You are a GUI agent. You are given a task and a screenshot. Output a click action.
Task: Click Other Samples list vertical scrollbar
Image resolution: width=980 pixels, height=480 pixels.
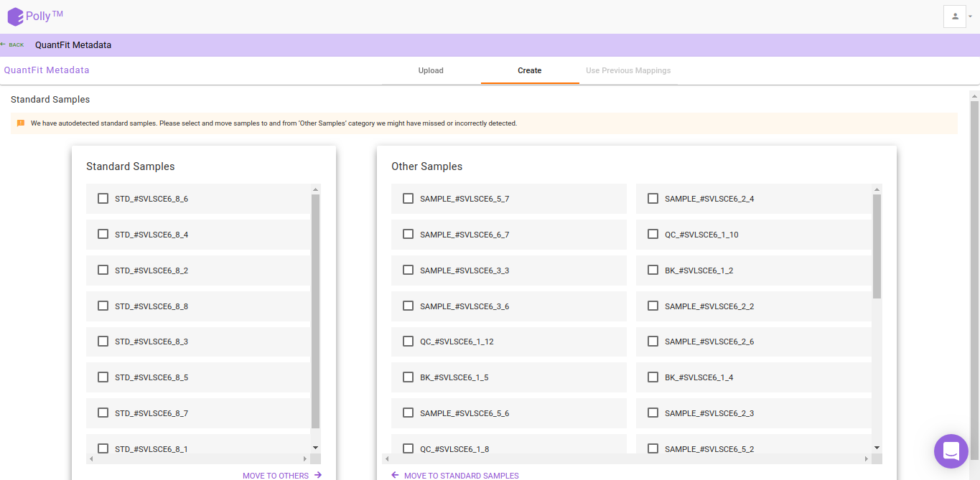tap(877, 246)
